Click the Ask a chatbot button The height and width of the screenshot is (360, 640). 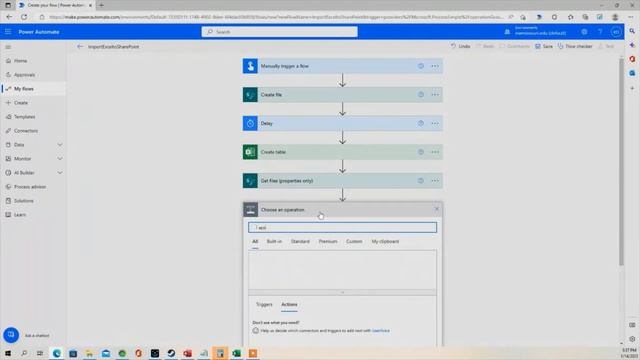coord(11,335)
